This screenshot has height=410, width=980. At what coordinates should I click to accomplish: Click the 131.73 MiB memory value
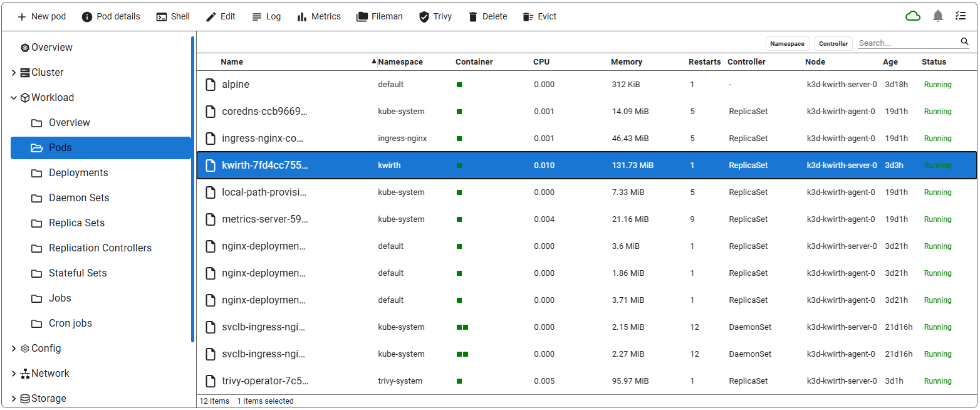pos(633,166)
